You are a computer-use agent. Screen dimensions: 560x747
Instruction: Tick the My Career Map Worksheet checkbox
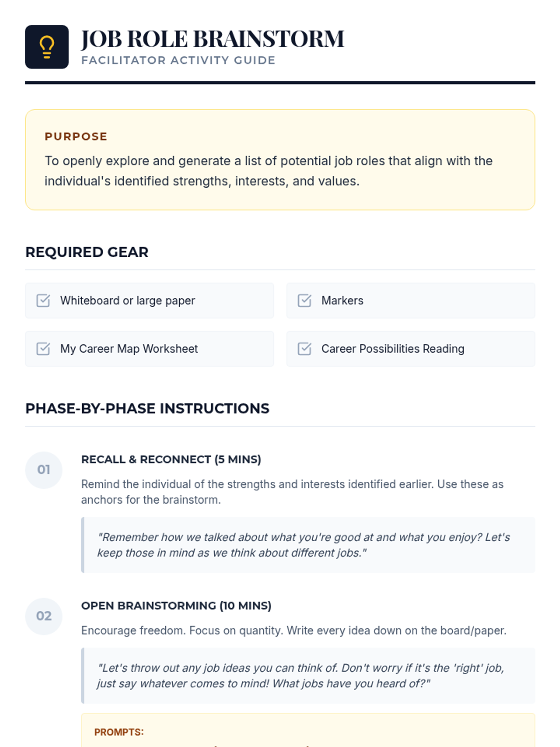[43, 349]
